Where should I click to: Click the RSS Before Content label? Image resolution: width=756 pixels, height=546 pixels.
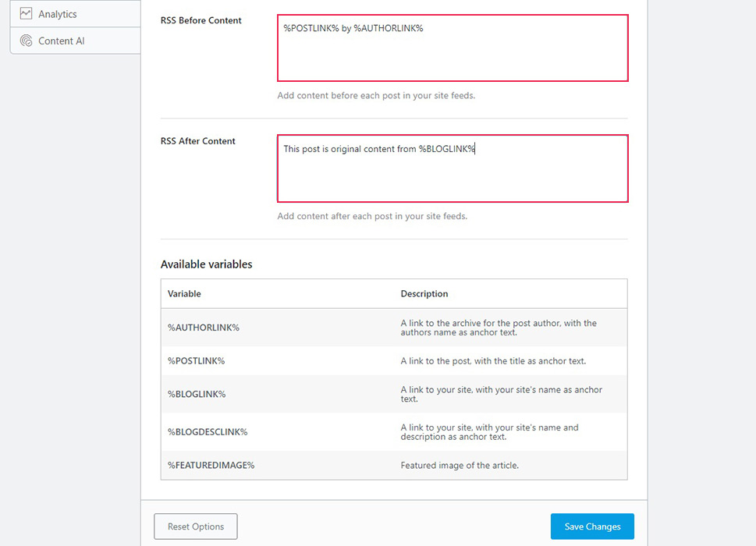click(x=201, y=20)
